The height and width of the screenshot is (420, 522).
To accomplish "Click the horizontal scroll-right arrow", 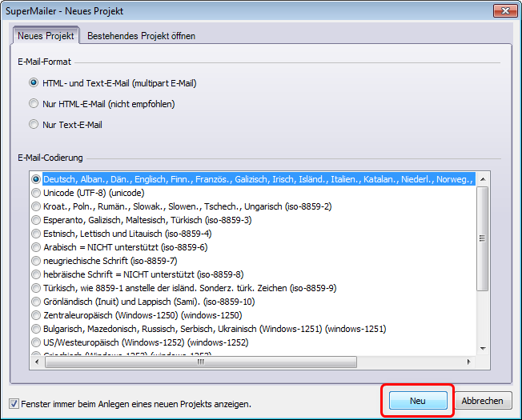I will pyautogui.click(x=468, y=362).
